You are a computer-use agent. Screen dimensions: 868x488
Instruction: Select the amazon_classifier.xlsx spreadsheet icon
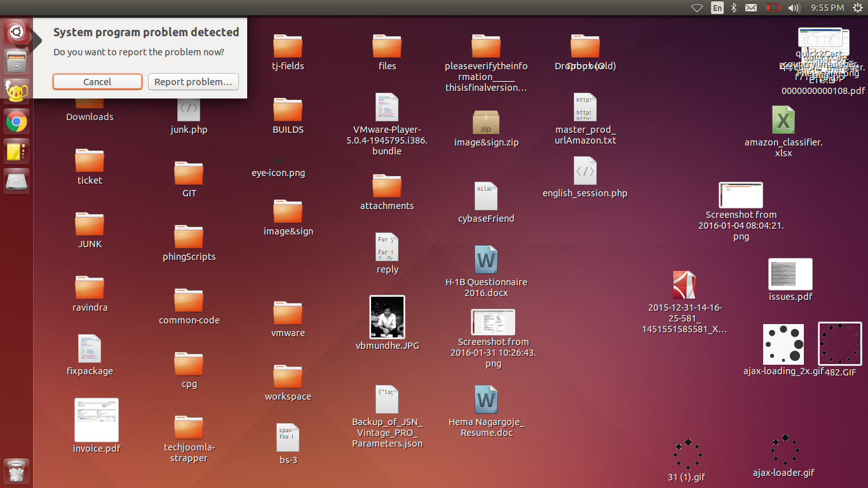point(783,120)
